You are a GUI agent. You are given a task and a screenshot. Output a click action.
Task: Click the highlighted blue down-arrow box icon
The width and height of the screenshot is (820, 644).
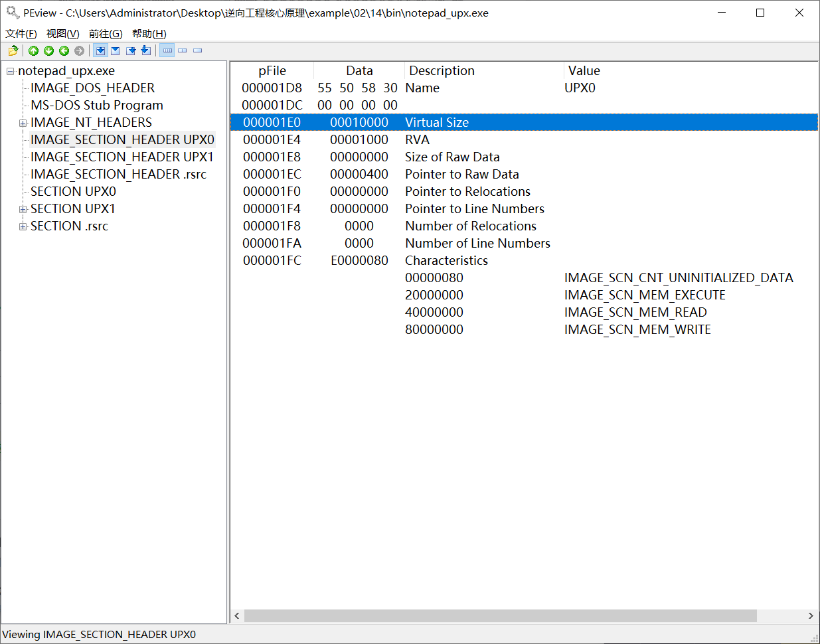tap(100, 50)
